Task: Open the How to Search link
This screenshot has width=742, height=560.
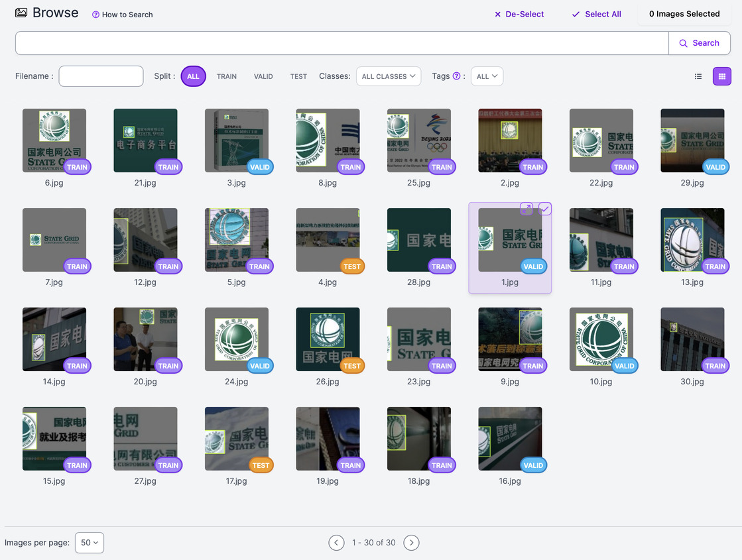Action: point(123,15)
